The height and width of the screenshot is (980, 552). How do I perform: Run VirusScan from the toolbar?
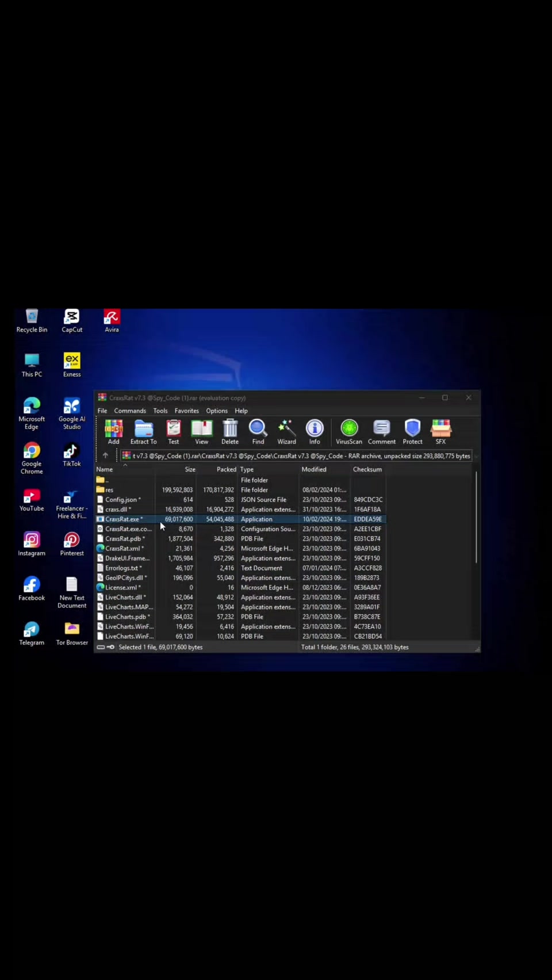[x=349, y=432]
